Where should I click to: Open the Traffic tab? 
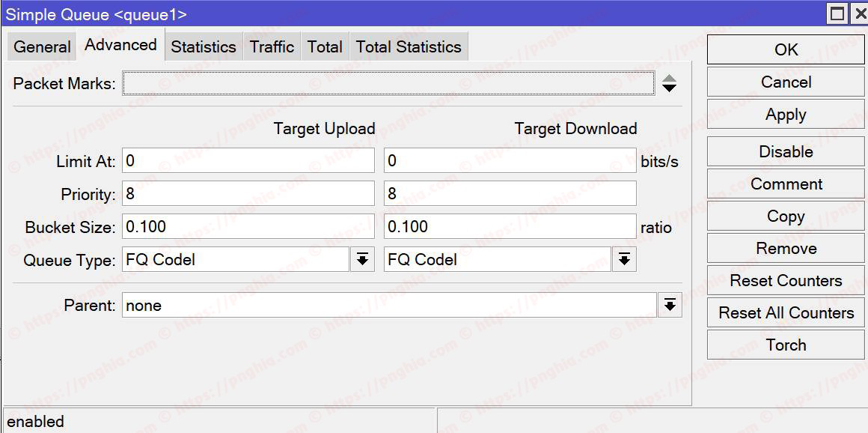(x=272, y=46)
